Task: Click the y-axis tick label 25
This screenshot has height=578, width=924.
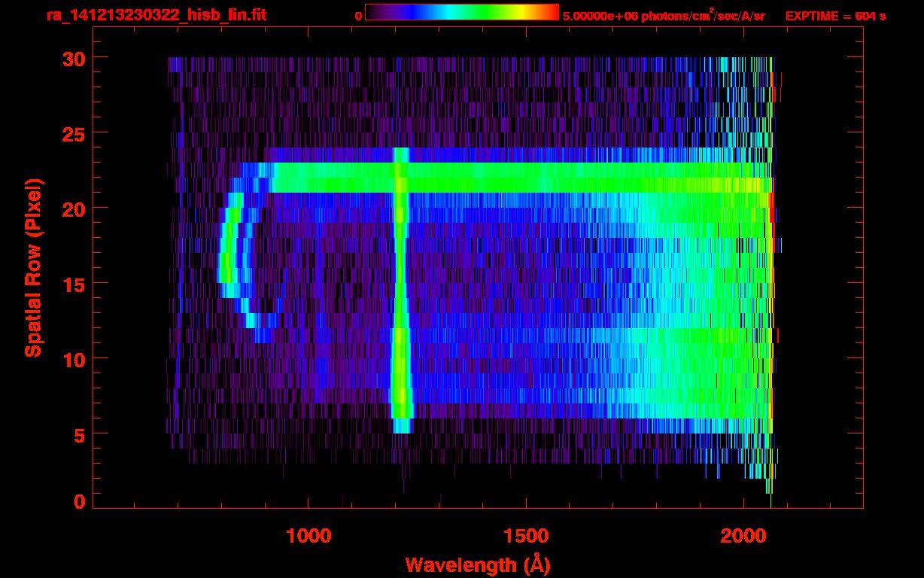Action: (x=72, y=133)
